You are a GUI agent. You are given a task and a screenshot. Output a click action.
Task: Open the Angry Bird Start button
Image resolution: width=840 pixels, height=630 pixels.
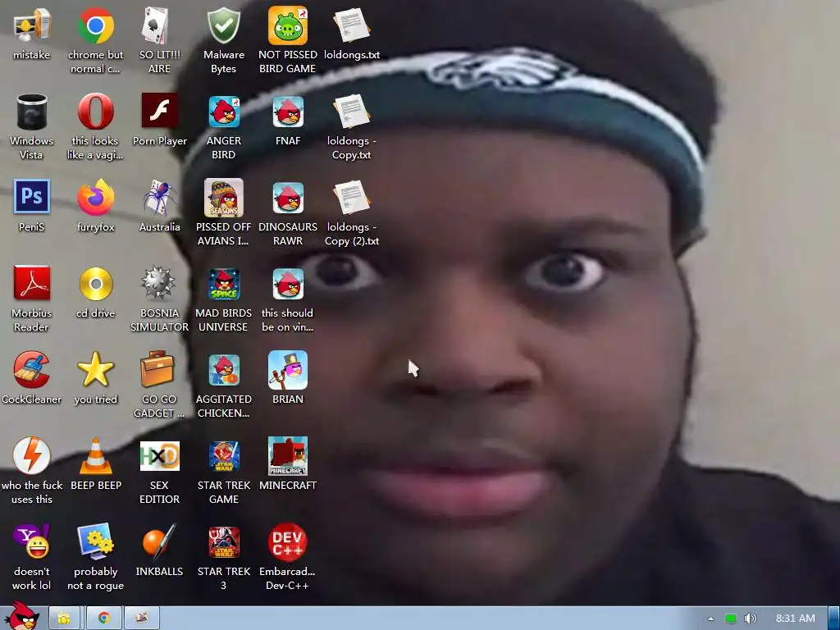tap(21, 616)
